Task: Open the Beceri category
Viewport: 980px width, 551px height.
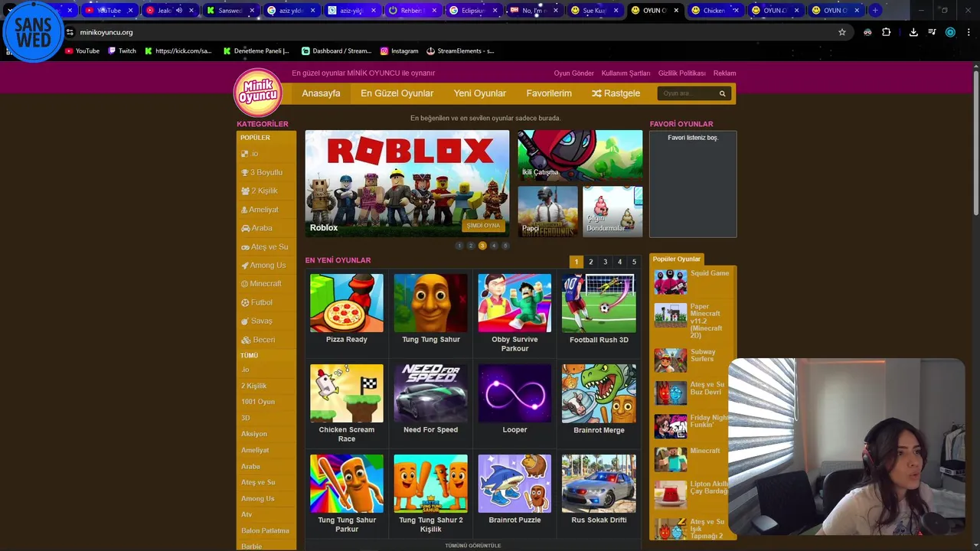Action: tap(266, 340)
